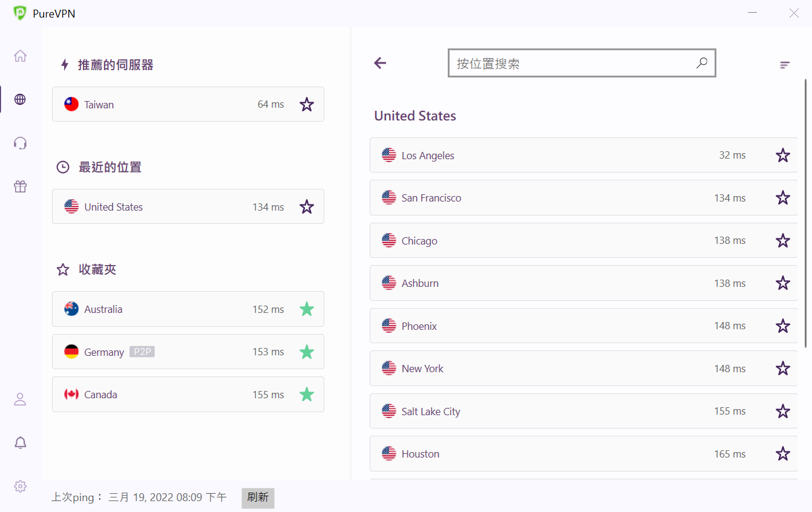Click the Taiwan flag icon
The width and height of the screenshot is (812, 512).
click(x=71, y=104)
